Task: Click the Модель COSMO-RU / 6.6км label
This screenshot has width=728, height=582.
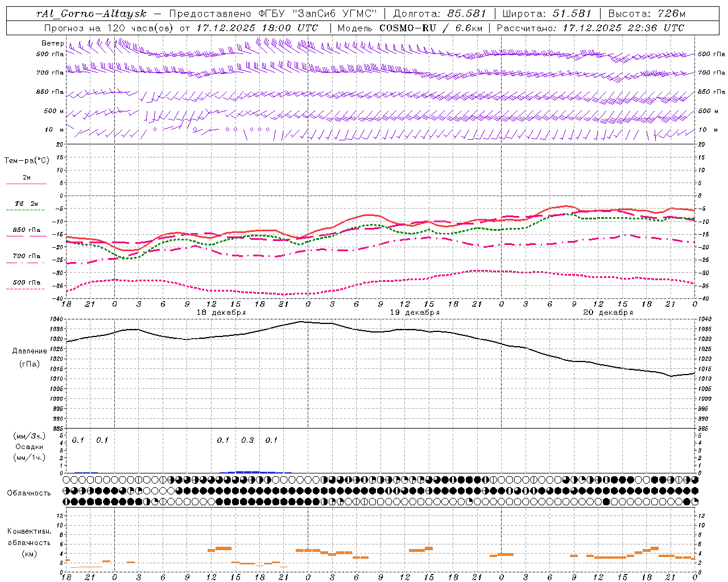Action: pyautogui.click(x=409, y=28)
